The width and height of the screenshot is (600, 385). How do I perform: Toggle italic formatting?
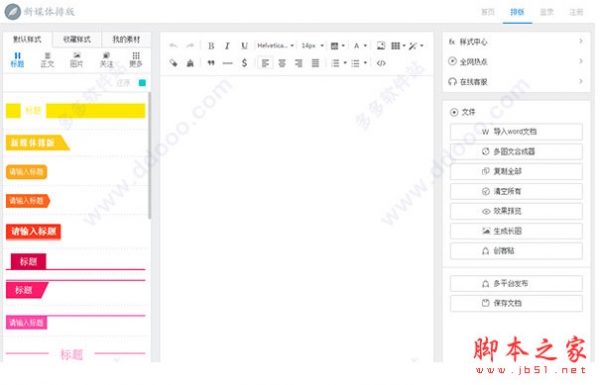pyautogui.click(x=227, y=46)
